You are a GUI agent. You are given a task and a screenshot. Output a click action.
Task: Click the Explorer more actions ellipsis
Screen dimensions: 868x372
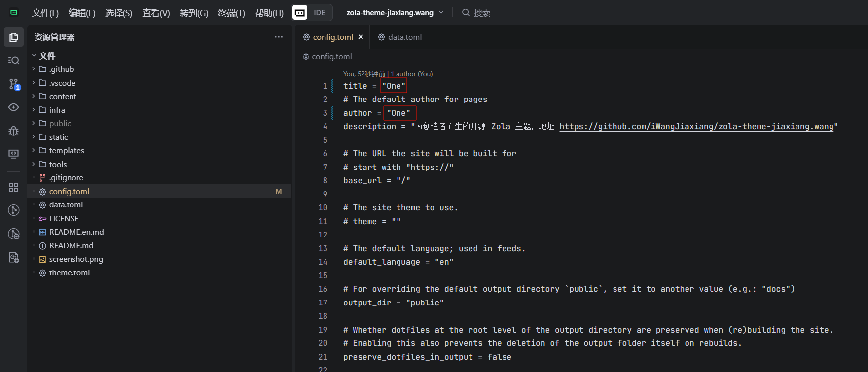(279, 37)
